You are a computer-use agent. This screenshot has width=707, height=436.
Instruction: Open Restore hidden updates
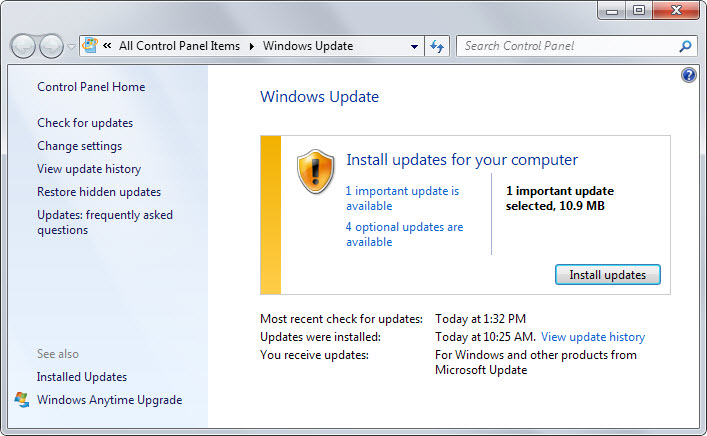[x=99, y=192]
